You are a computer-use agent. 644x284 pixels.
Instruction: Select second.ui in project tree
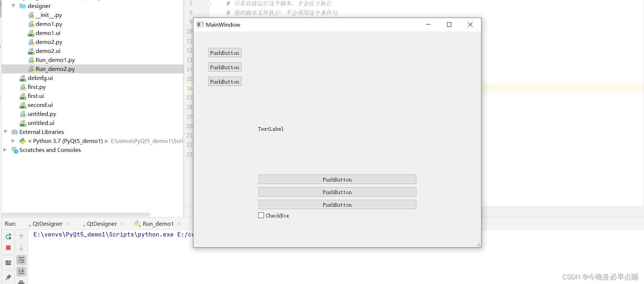pos(40,105)
